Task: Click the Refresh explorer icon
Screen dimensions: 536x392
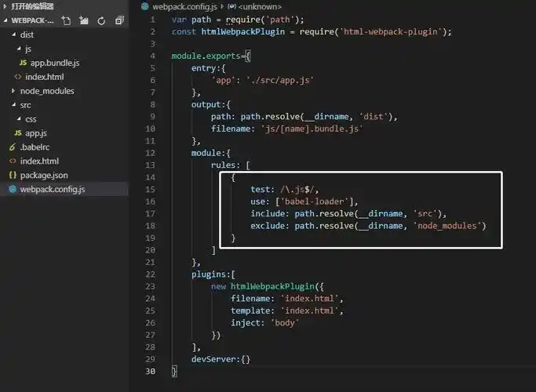Action: pyautogui.click(x=101, y=21)
